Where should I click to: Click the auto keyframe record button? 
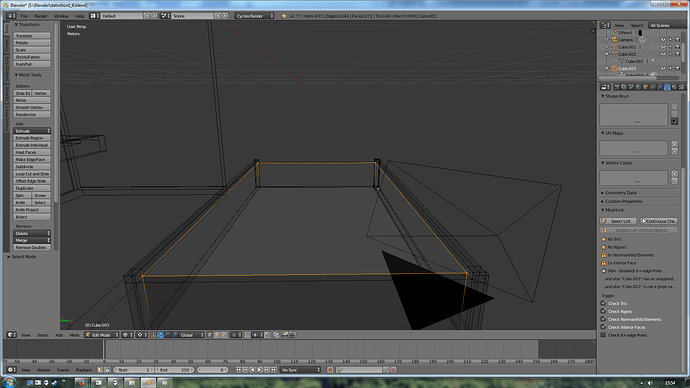(x=330, y=370)
